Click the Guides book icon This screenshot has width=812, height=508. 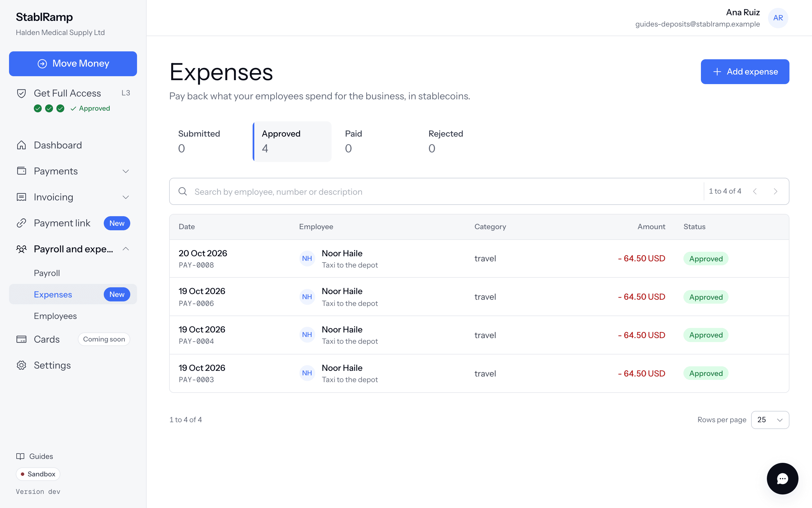[x=21, y=456]
